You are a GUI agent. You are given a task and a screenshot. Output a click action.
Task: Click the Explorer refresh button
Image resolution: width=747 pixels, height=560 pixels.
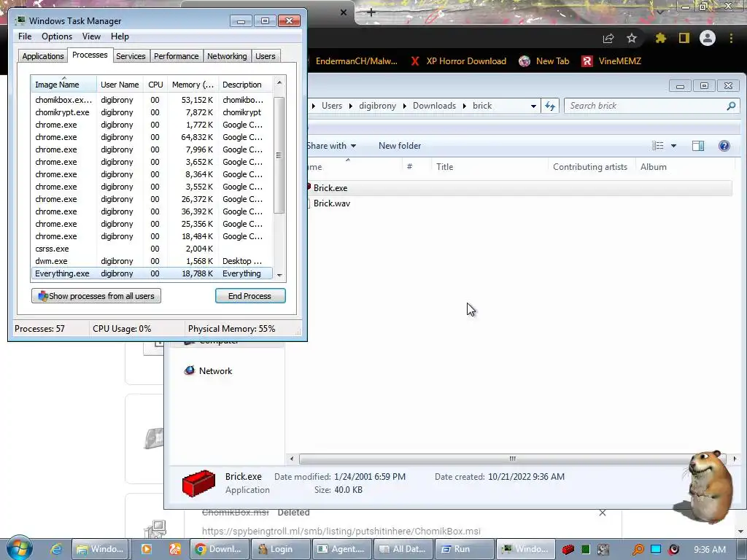550,106
